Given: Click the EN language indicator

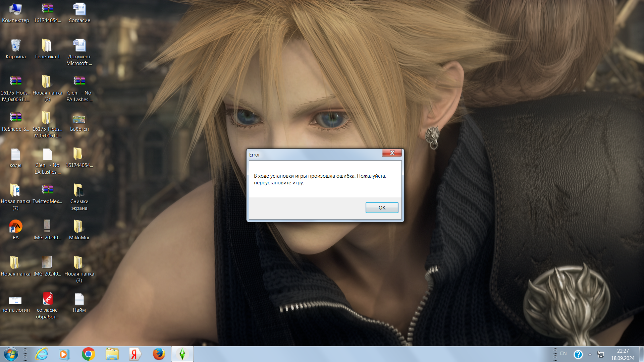Looking at the screenshot, I should tap(563, 354).
